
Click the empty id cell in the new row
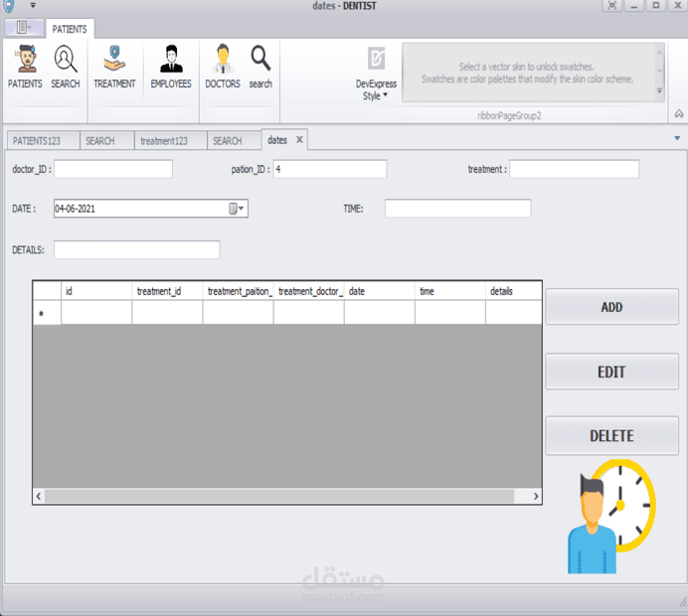96,313
